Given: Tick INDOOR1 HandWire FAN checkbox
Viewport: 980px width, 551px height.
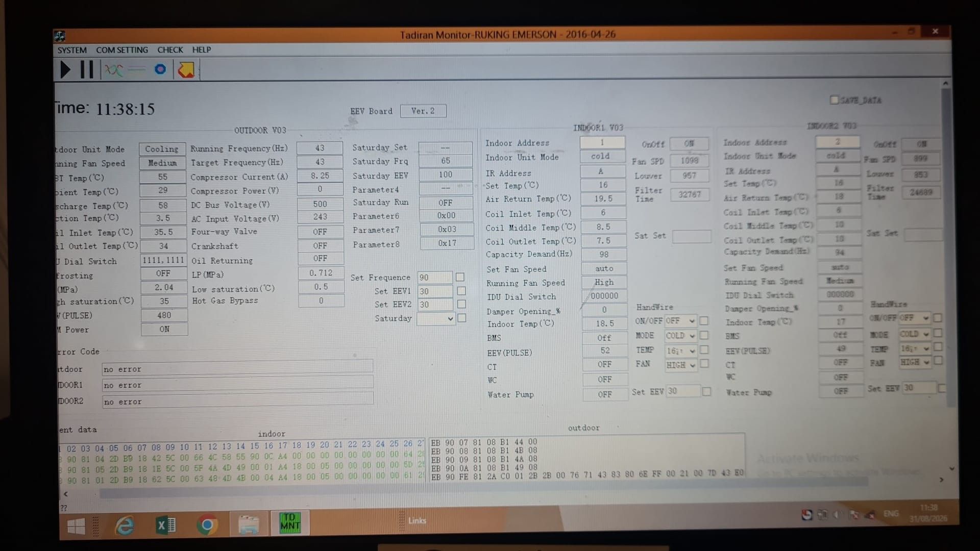Looking at the screenshot, I should [x=704, y=364].
